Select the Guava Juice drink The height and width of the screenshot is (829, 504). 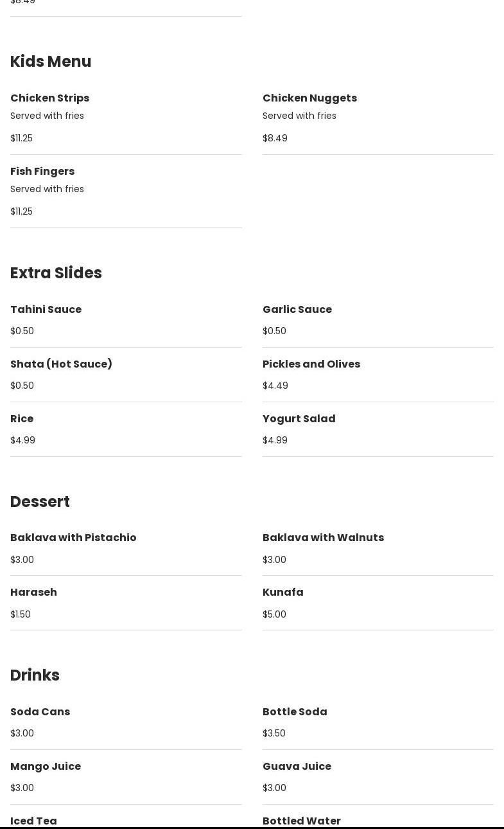click(297, 767)
